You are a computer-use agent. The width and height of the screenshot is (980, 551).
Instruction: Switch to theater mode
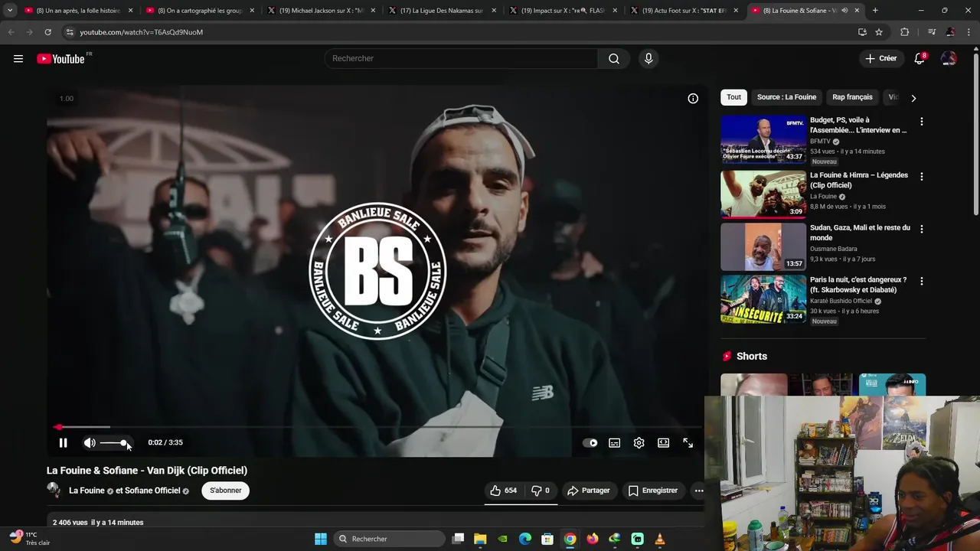(x=664, y=443)
